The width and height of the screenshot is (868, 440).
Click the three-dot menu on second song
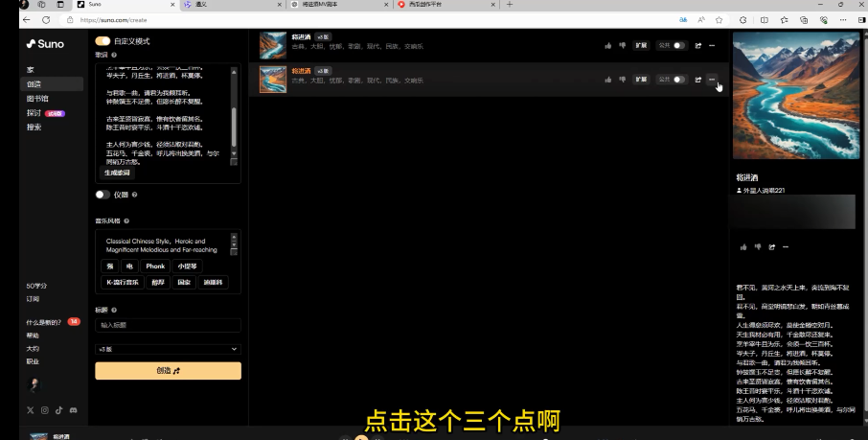(x=712, y=80)
